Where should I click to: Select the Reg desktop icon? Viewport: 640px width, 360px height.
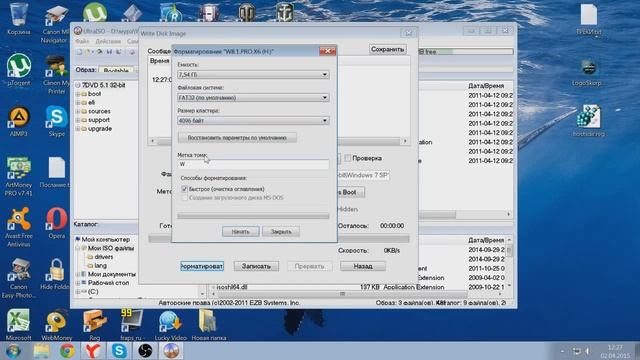[x=94, y=324]
